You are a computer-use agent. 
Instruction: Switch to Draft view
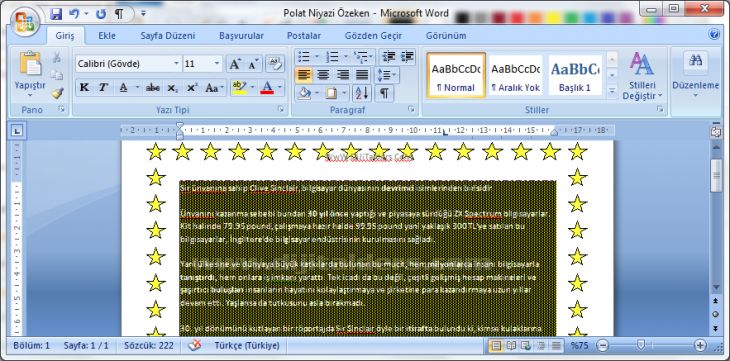click(555, 346)
